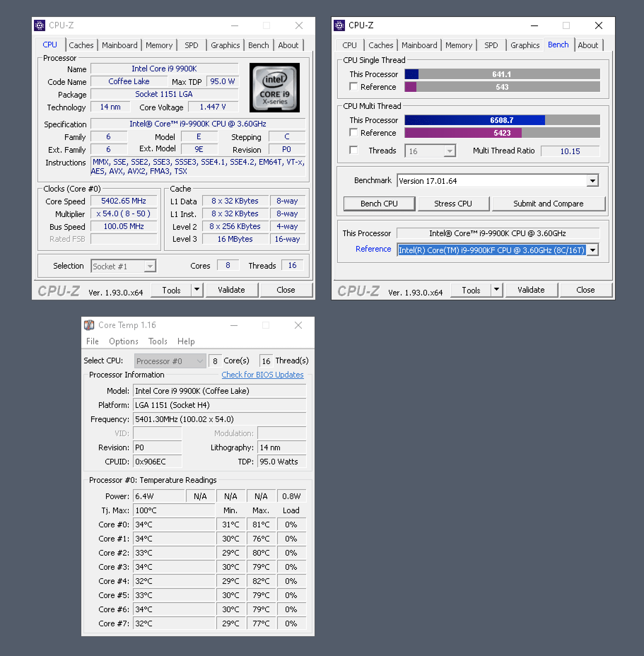Enable the Multi Thread Reference checkbox
The image size is (644, 656).
point(353,133)
